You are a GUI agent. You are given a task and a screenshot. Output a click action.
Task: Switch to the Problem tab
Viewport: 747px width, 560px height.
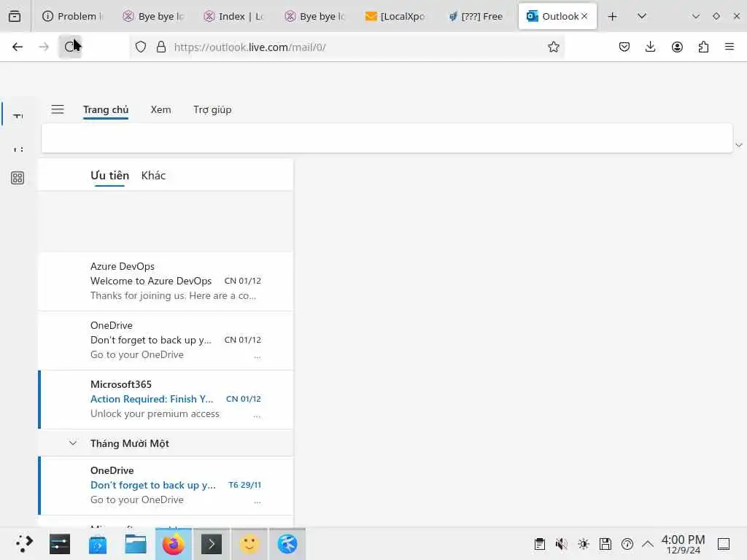[x=72, y=16]
